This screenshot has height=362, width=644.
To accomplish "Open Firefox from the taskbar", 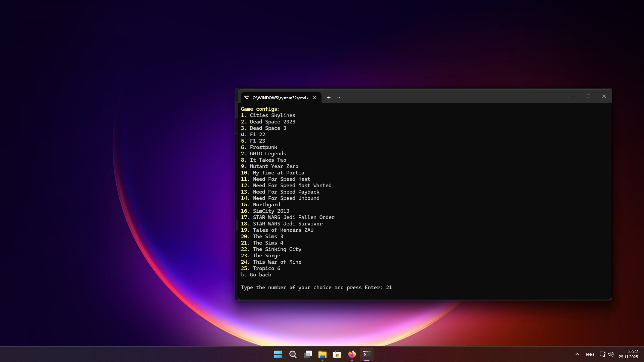I will tap(352, 354).
